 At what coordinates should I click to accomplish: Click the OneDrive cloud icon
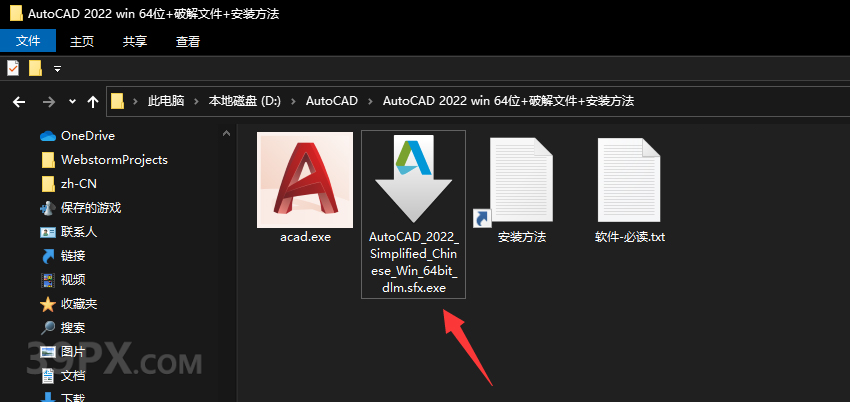tap(48, 136)
